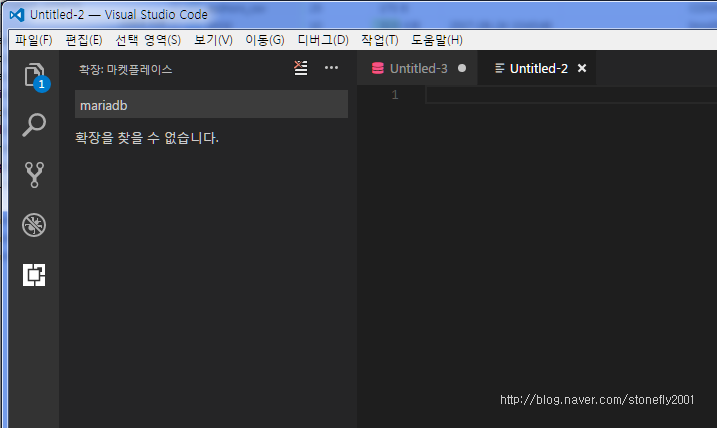Switch to the Untitled-3 tab
Image resolution: width=717 pixels, height=428 pixels.
[x=417, y=68]
